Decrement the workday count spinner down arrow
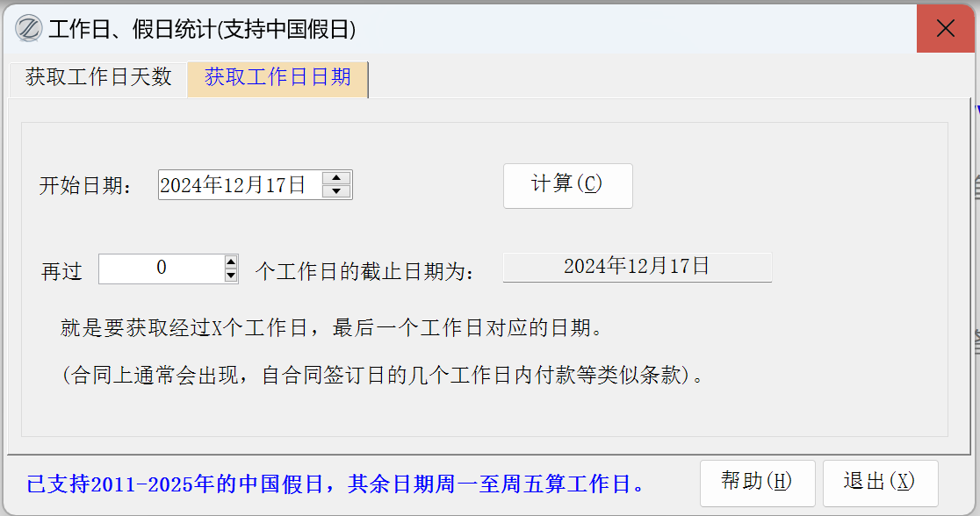Screen dimensions: 980x516 point(231,276)
